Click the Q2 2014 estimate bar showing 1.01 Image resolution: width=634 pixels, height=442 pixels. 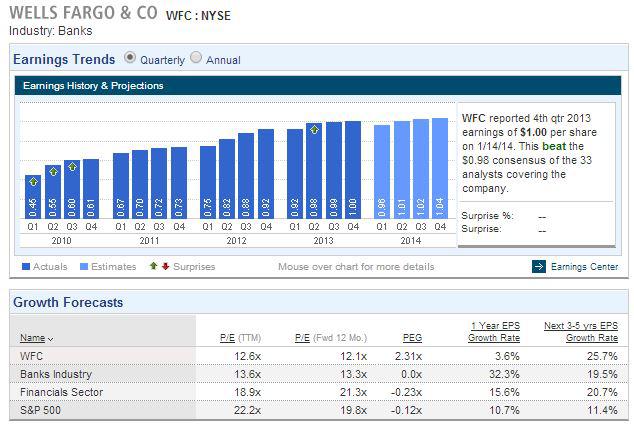tap(402, 170)
